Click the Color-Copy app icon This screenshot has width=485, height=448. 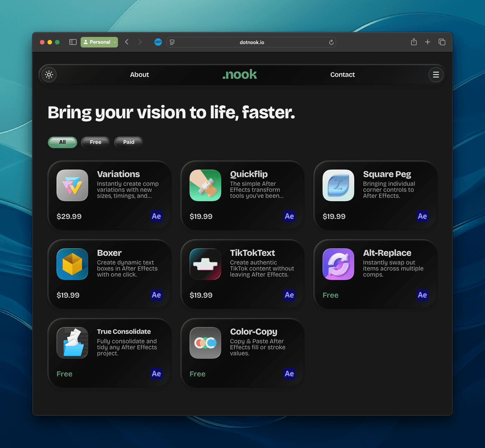tap(205, 343)
